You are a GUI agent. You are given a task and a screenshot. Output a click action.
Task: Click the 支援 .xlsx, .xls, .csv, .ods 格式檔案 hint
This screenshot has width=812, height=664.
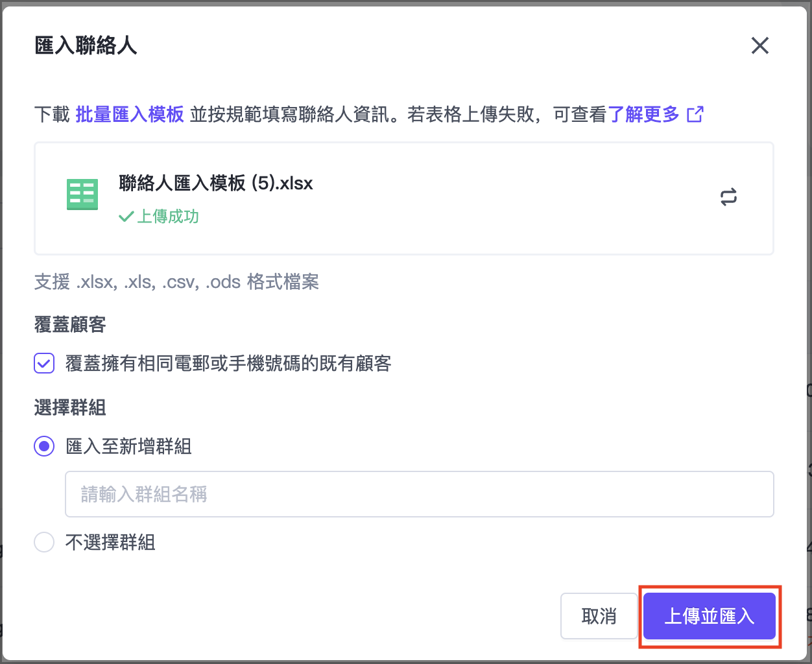coord(176,282)
